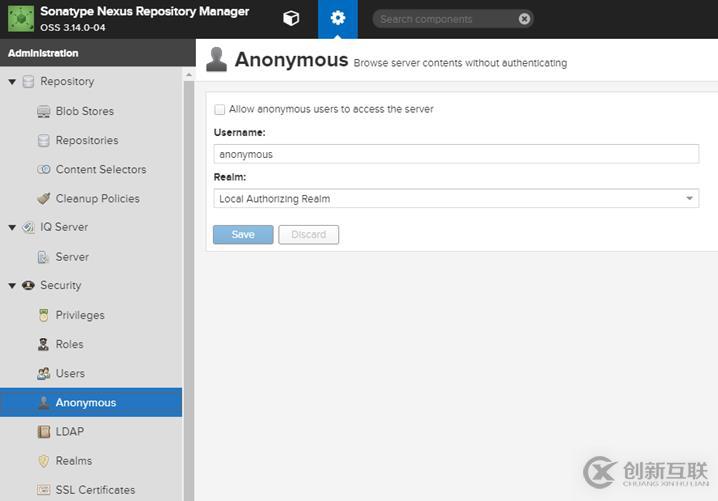Click the Privileges badge icon
This screenshot has width=718, height=501.
click(44, 315)
